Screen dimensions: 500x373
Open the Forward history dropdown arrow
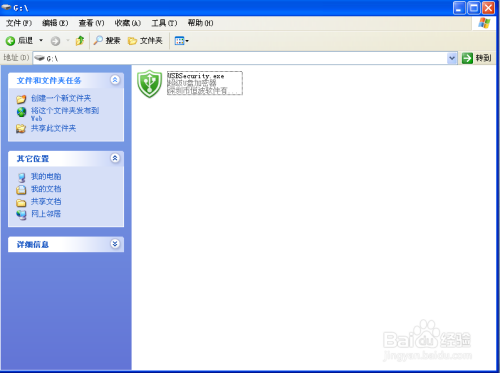[x=68, y=40]
